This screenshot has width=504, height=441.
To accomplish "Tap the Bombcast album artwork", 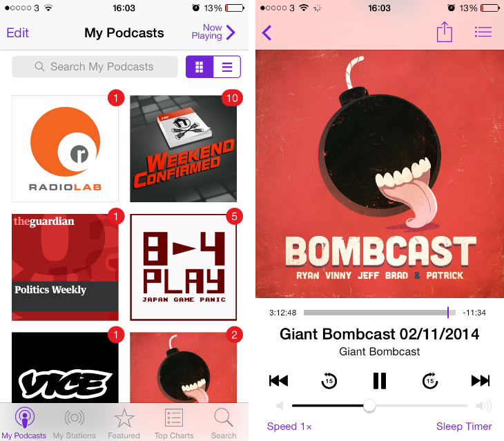I will click(380, 174).
